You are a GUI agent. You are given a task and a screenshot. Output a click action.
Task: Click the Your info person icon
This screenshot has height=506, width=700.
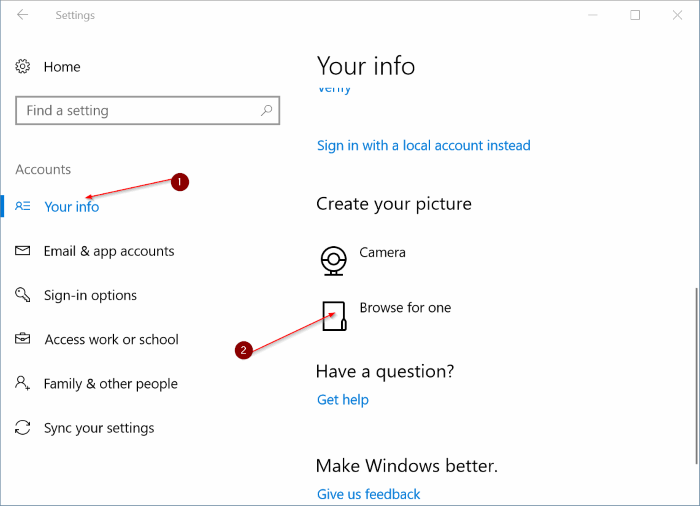pyautogui.click(x=23, y=206)
